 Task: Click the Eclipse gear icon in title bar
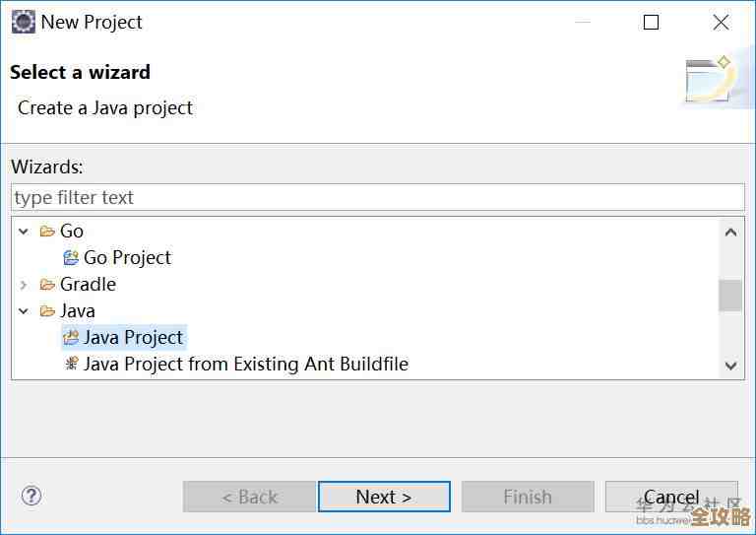click(23, 22)
